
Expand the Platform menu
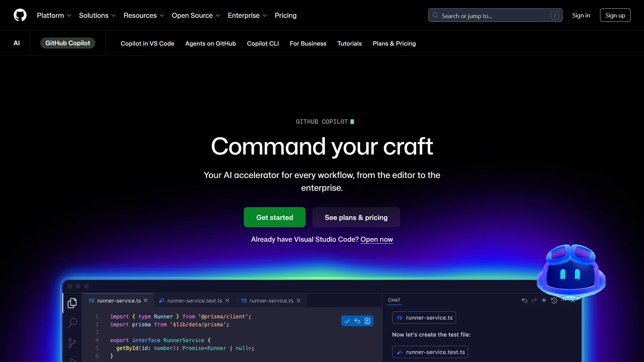point(54,15)
